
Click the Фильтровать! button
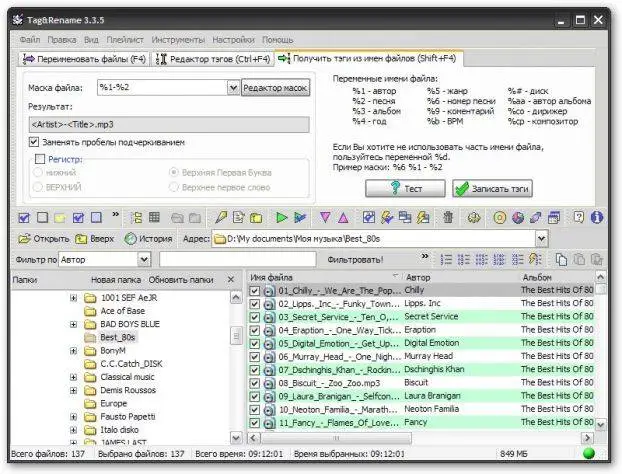355,260
